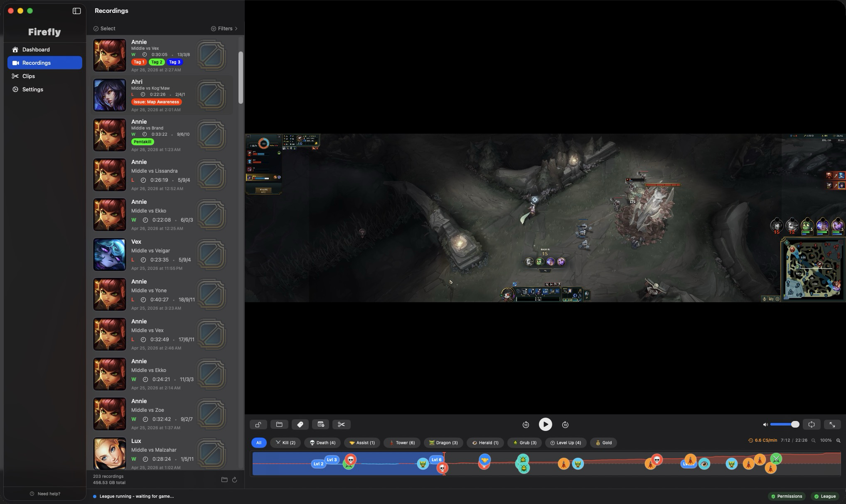Screen dimensions: 846x504
Task: Adjust the volume slider
Action: pyautogui.click(x=785, y=424)
